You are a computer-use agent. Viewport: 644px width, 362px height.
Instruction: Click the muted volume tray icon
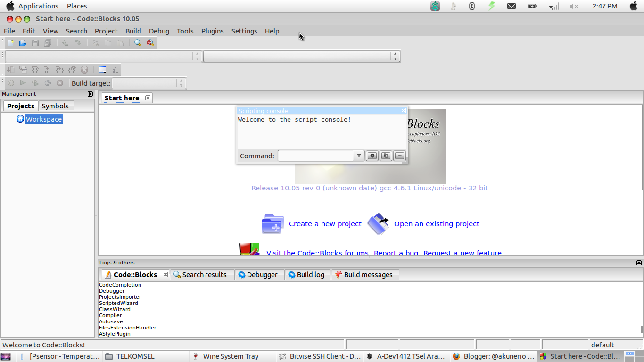click(574, 6)
